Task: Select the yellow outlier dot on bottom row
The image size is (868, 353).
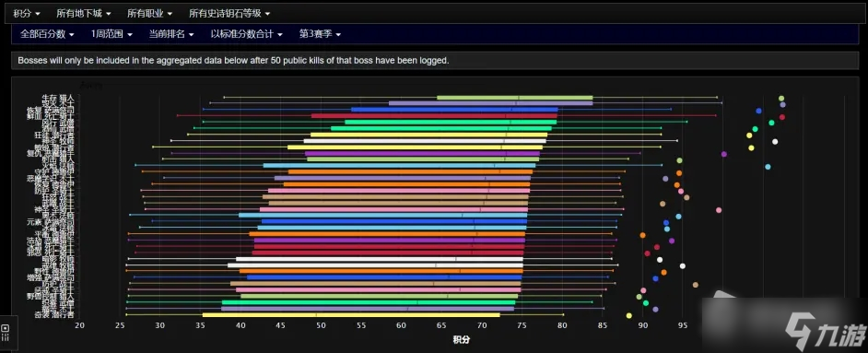Action: point(628,315)
